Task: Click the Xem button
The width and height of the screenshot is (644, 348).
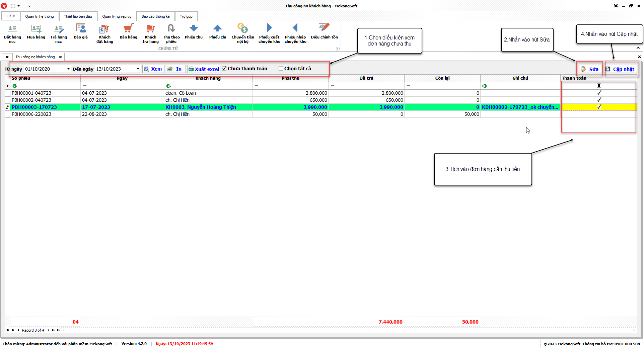Action: click(x=153, y=69)
